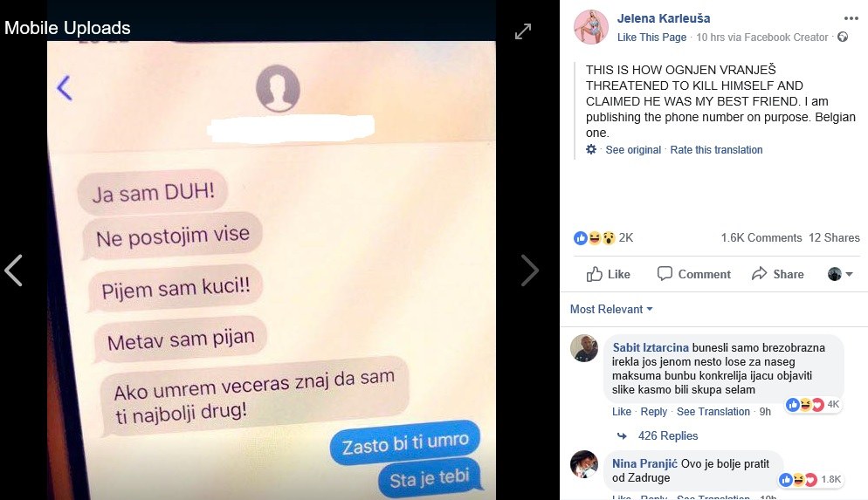
Task: Enter fullscreen with the expand arrows icon
Action: point(522,31)
